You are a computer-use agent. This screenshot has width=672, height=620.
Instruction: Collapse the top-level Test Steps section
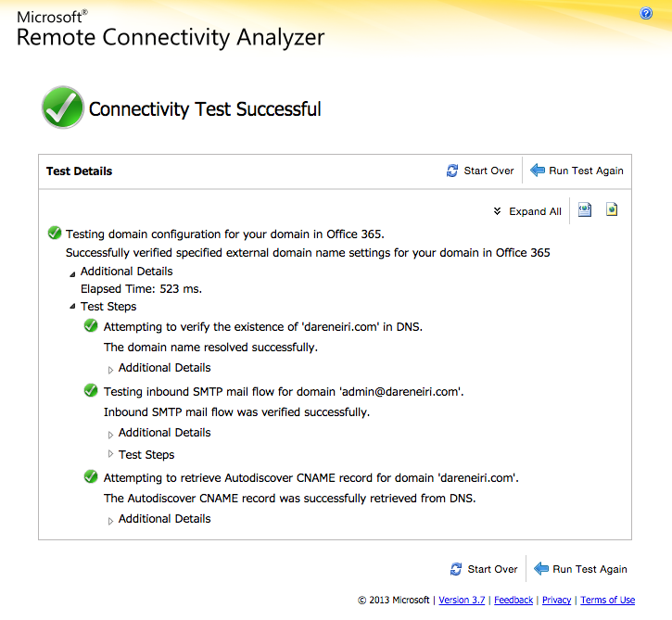tap(72, 307)
